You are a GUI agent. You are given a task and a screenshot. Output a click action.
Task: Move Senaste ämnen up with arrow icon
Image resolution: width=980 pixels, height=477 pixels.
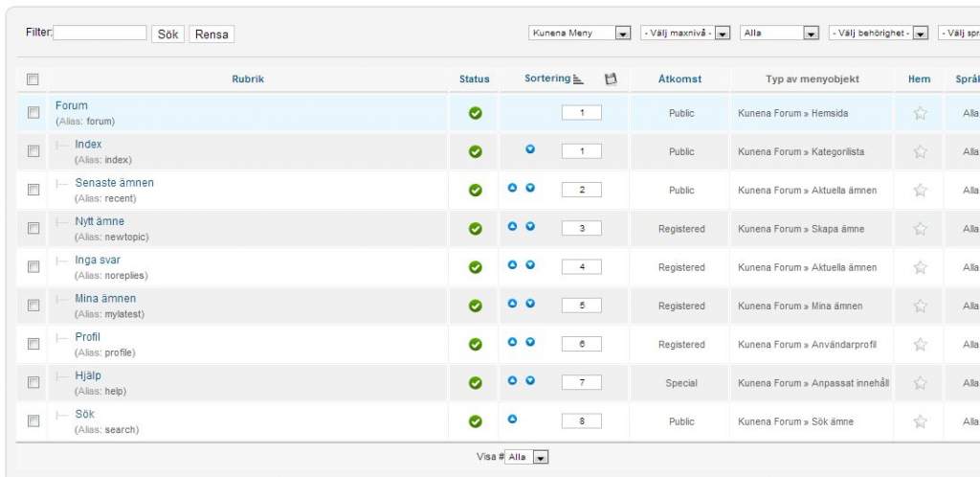click(x=512, y=188)
